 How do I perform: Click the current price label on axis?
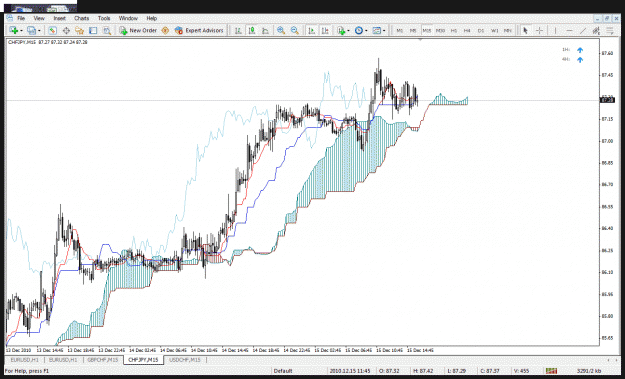(607, 100)
